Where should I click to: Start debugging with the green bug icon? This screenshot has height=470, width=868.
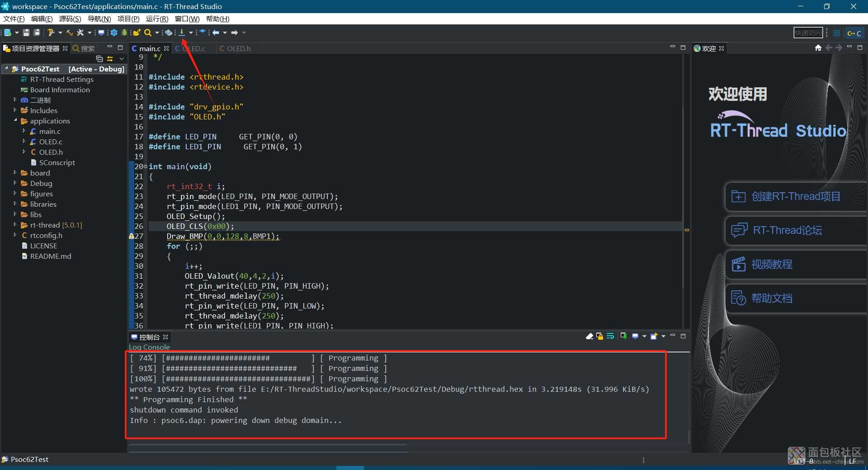(x=124, y=33)
